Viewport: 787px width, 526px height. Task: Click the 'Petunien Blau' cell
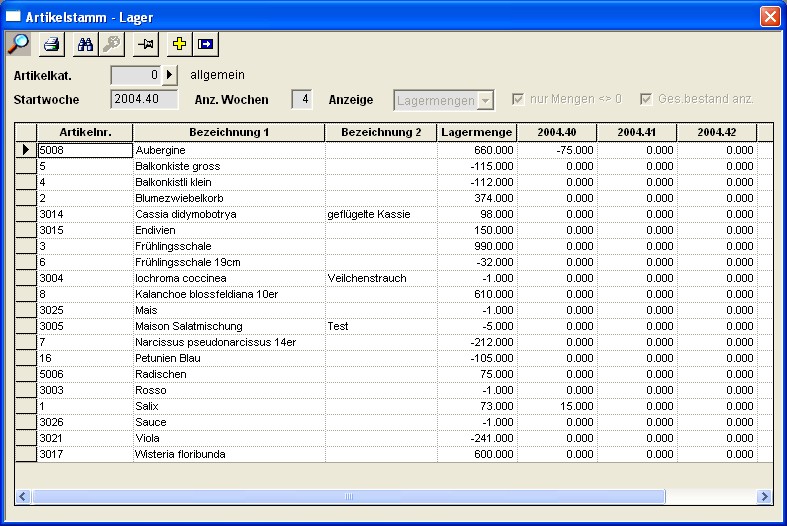(229, 358)
